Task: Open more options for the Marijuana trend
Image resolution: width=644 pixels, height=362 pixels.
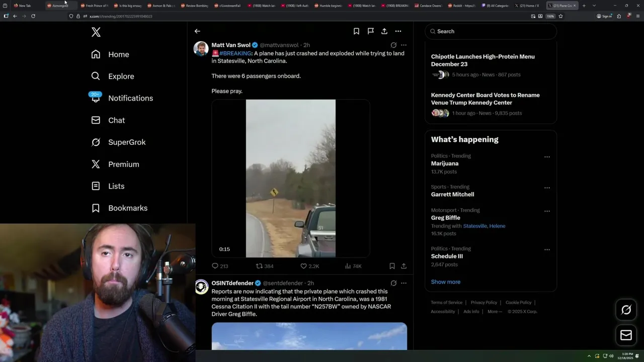Action: (x=547, y=157)
